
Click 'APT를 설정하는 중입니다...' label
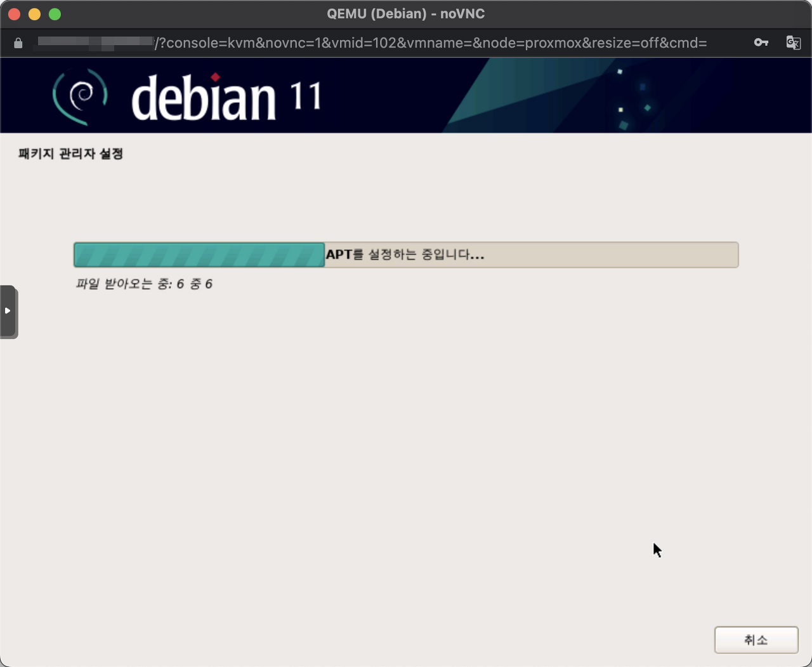pyautogui.click(x=405, y=254)
